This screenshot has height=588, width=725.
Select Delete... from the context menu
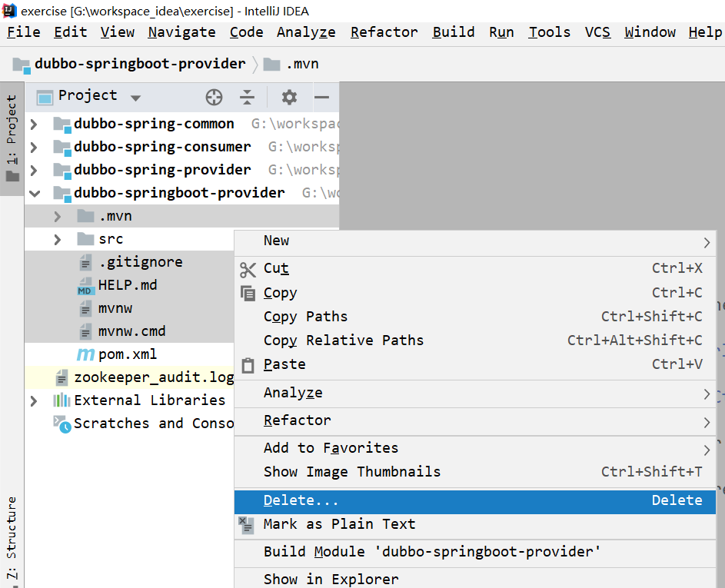click(x=301, y=500)
